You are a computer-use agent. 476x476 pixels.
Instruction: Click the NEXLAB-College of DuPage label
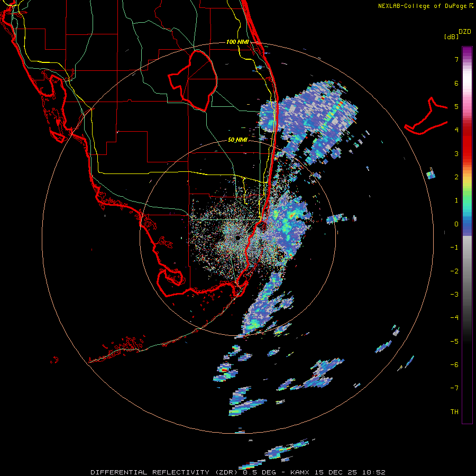tap(423, 6)
